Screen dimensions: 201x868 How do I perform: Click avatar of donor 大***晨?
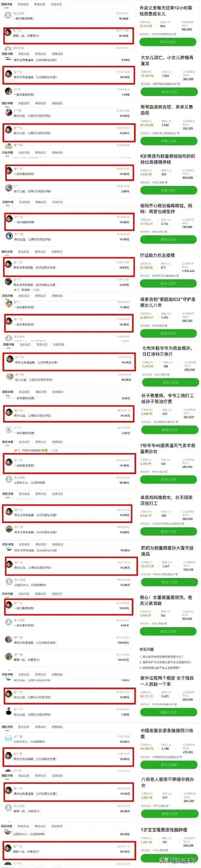9,739
